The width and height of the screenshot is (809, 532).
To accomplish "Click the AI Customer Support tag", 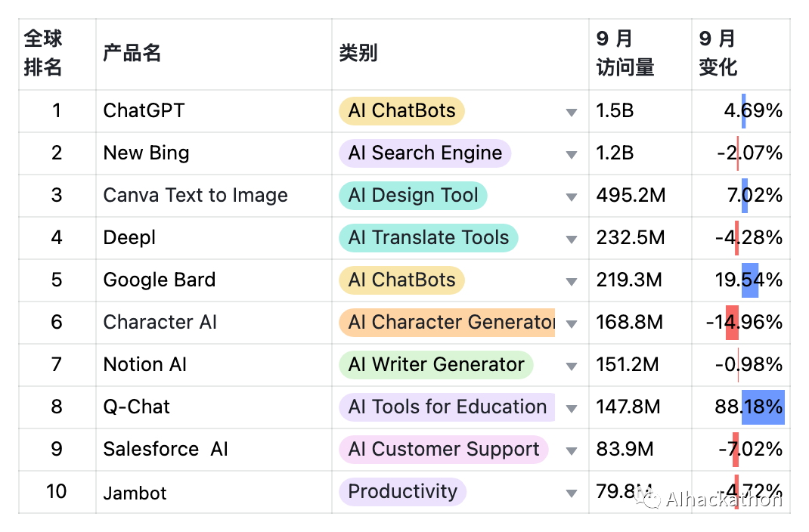I will pyautogui.click(x=443, y=450).
